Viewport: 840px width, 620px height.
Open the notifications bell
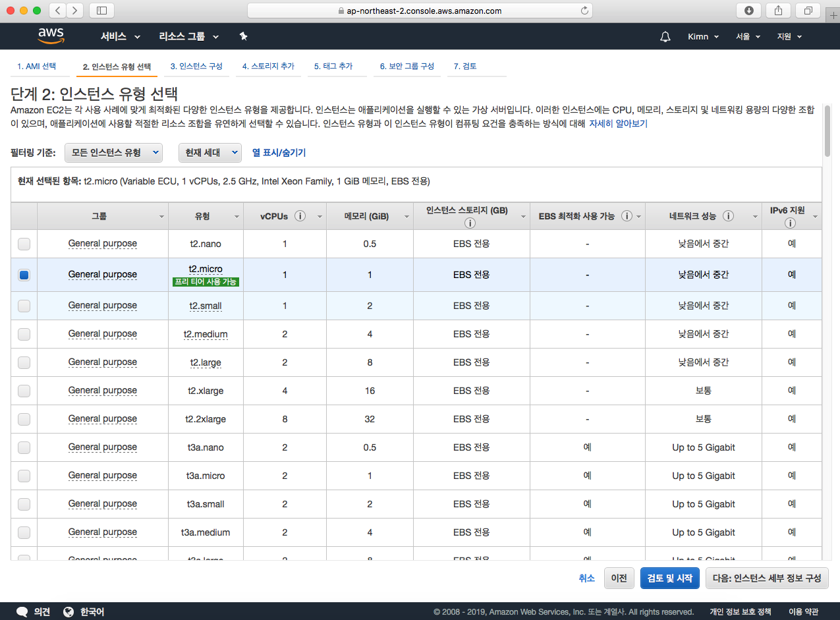665,36
